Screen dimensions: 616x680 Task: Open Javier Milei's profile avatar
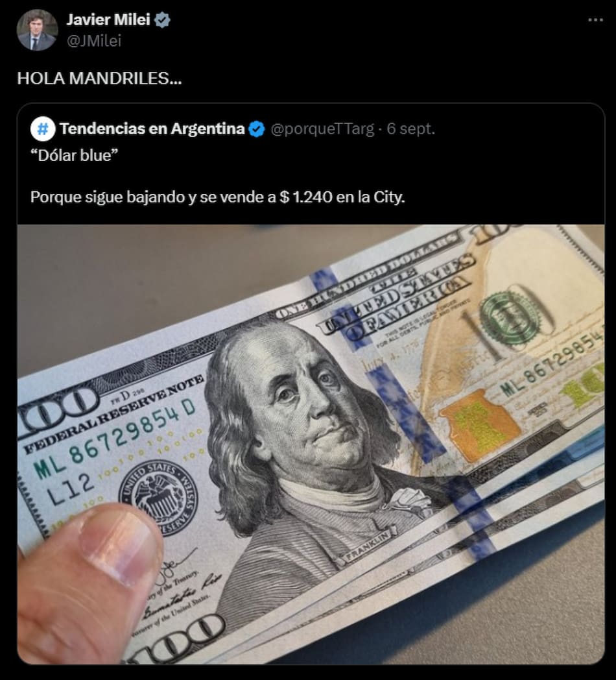pos(37,30)
